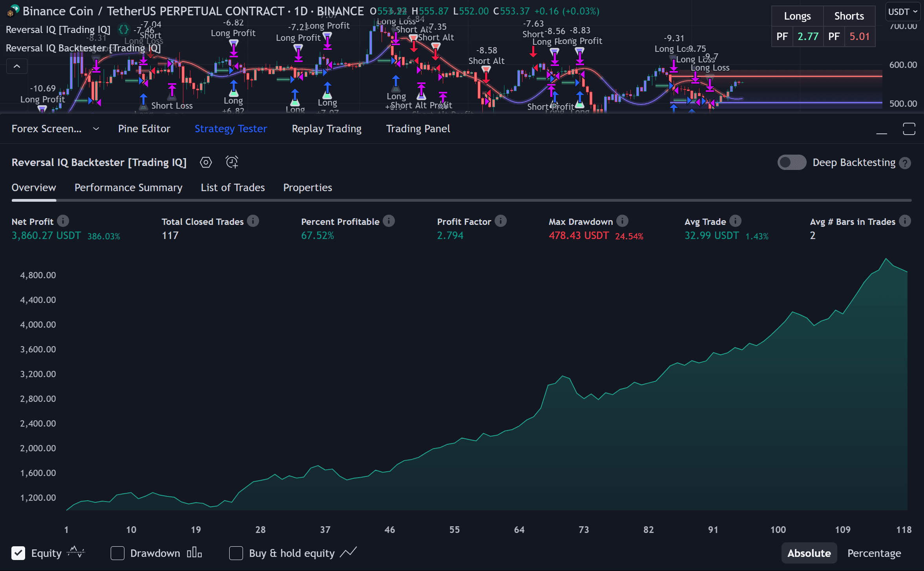Open Avg # Bars in Trades info icon
Viewport: 924px width, 571px height.
click(x=905, y=221)
